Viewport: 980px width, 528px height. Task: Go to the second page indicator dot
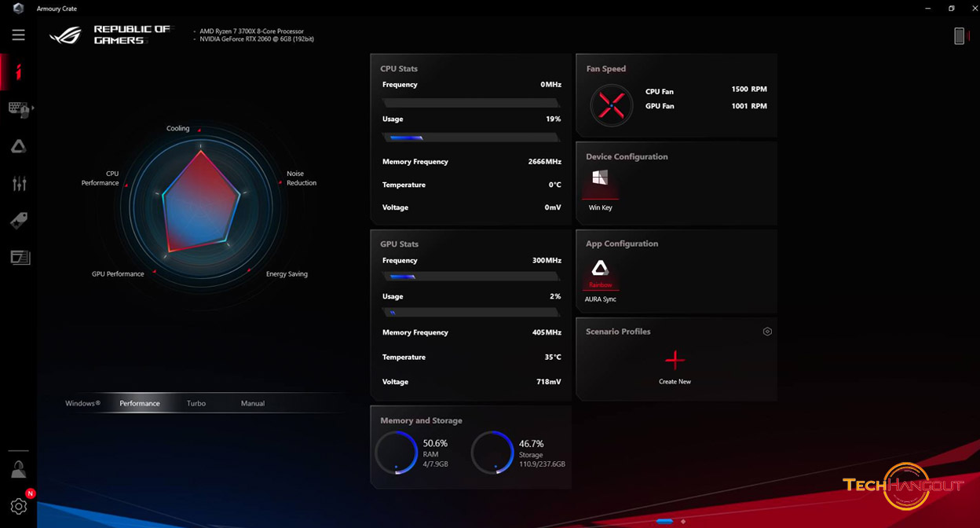pyautogui.click(x=683, y=521)
